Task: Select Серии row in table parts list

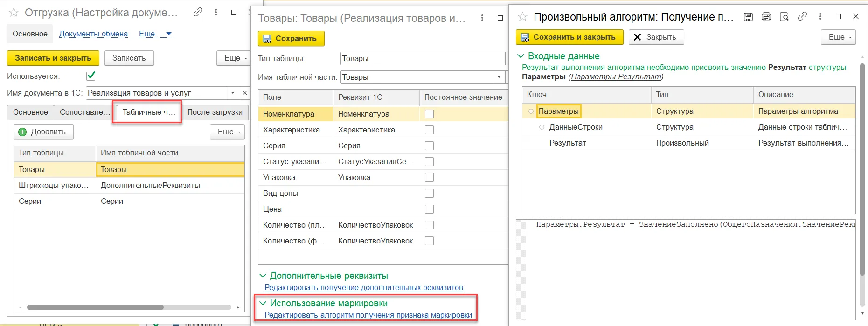Action: (x=129, y=201)
